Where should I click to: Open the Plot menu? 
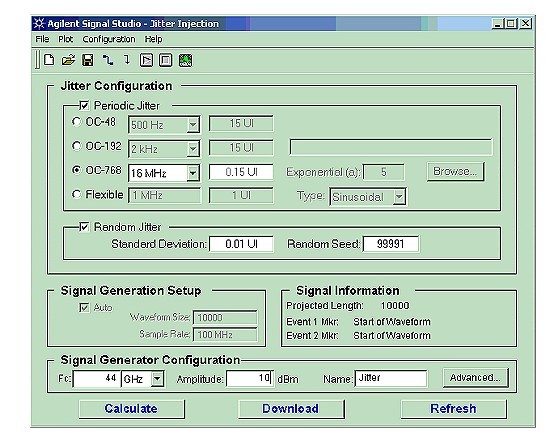tap(65, 39)
